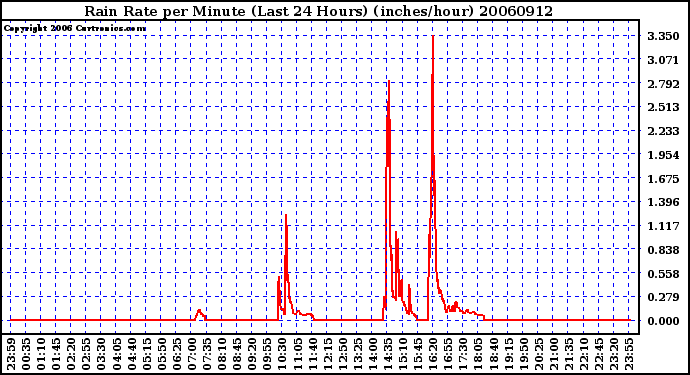Select the 1.396 y-axis label
690x375 pixels.
pos(663,202)
